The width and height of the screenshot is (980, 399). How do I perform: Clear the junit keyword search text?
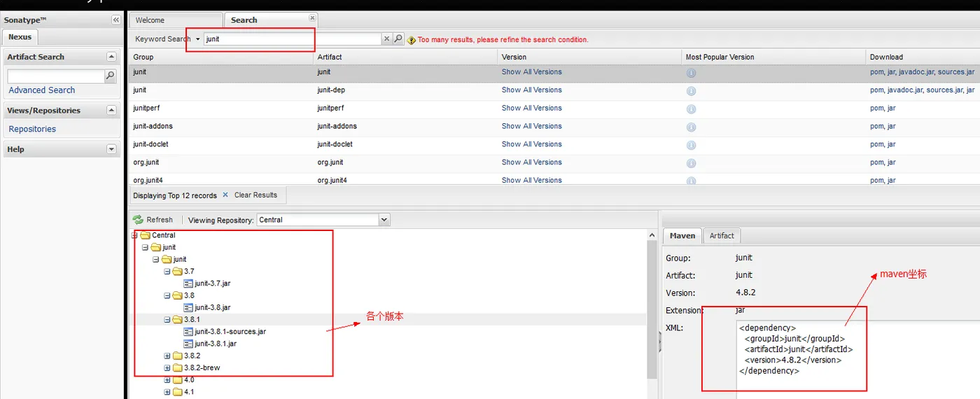tap(386, 39)
